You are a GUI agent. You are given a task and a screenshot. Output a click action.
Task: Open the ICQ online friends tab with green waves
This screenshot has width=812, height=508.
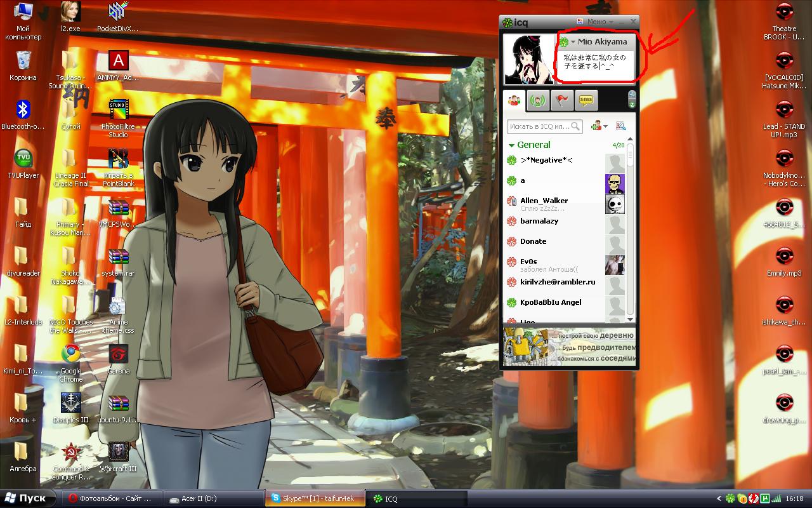coord(539,100)
